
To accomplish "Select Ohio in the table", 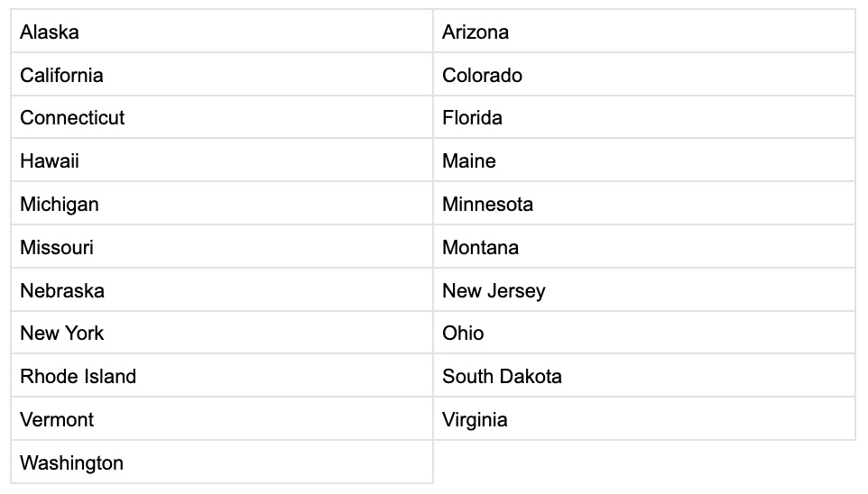I will point(463,334).
